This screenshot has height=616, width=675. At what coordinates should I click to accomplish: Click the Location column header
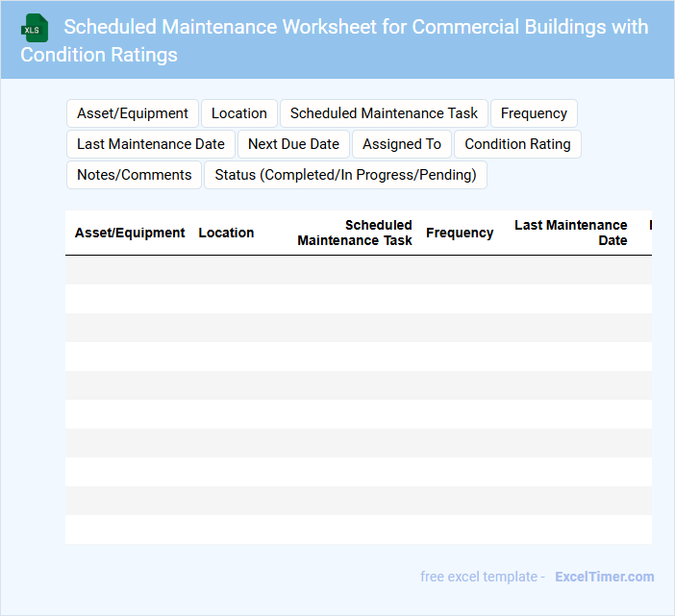(x=226, y=233)
